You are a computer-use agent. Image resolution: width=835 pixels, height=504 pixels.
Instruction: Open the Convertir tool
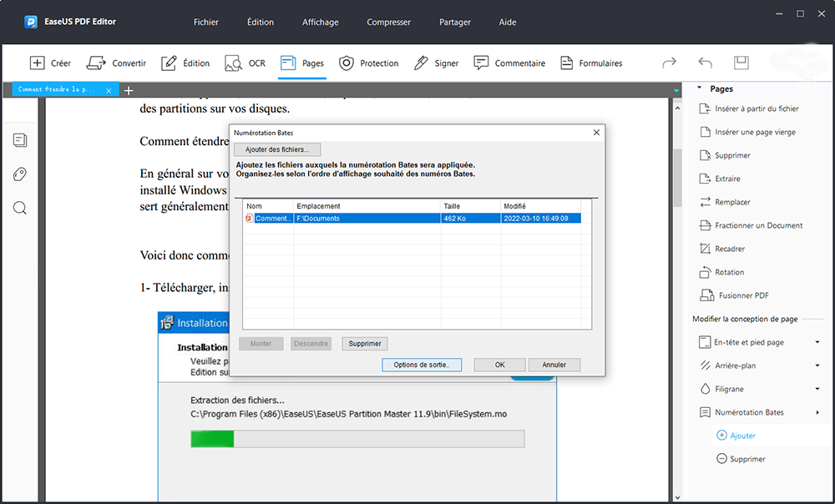tap(116, 63)
